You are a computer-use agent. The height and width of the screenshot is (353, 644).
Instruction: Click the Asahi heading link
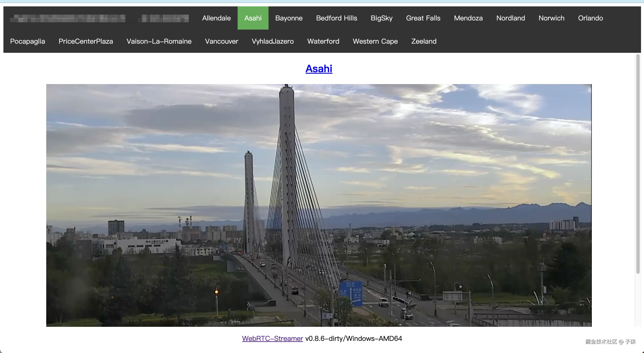(319, 69)
